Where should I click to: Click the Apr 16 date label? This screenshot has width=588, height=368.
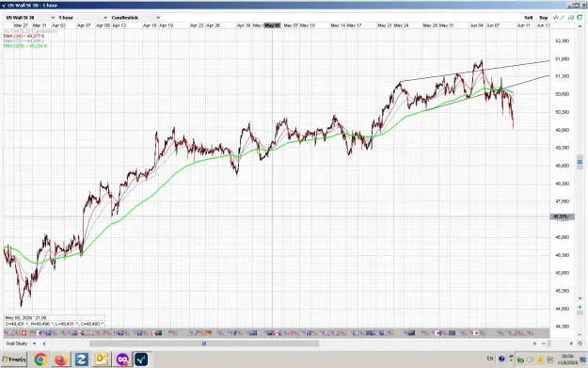pyautogui.click(x=150, y=25)
